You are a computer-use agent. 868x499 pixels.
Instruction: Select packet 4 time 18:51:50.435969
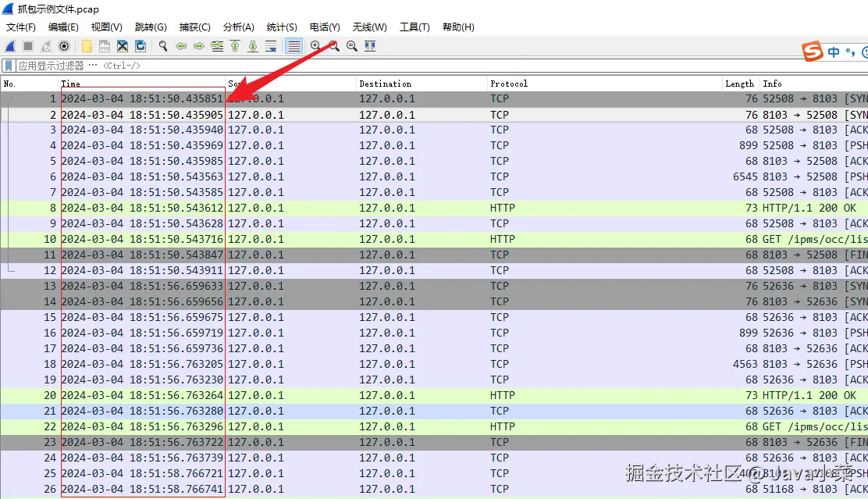[x=142, y=146]
